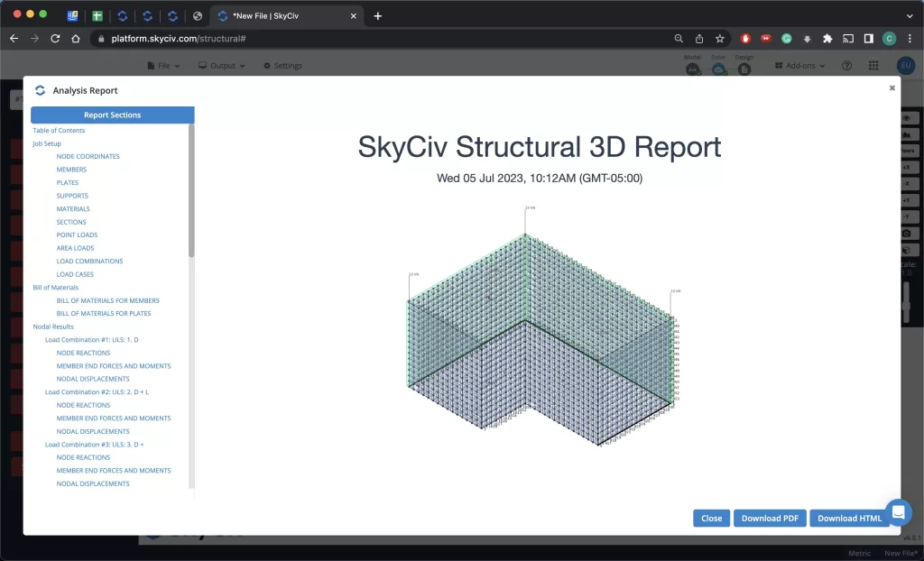This screenshot has height=561, width=924.
Task: Click the Download PDF button
Action: point(770,518)
